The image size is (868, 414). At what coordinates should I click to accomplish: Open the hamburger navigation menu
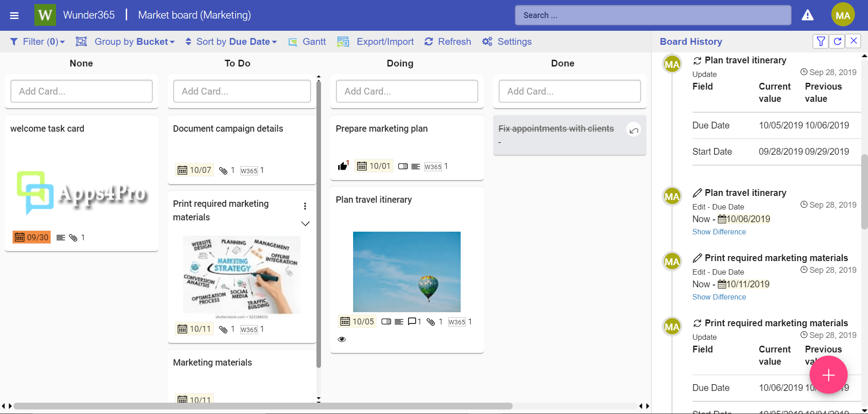[x=14, y=15]
